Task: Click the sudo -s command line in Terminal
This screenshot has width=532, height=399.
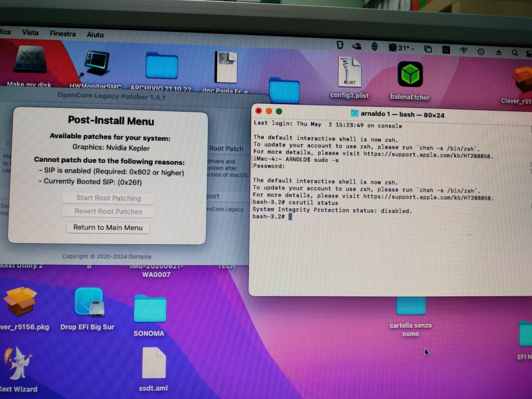Action: [295, 160]
